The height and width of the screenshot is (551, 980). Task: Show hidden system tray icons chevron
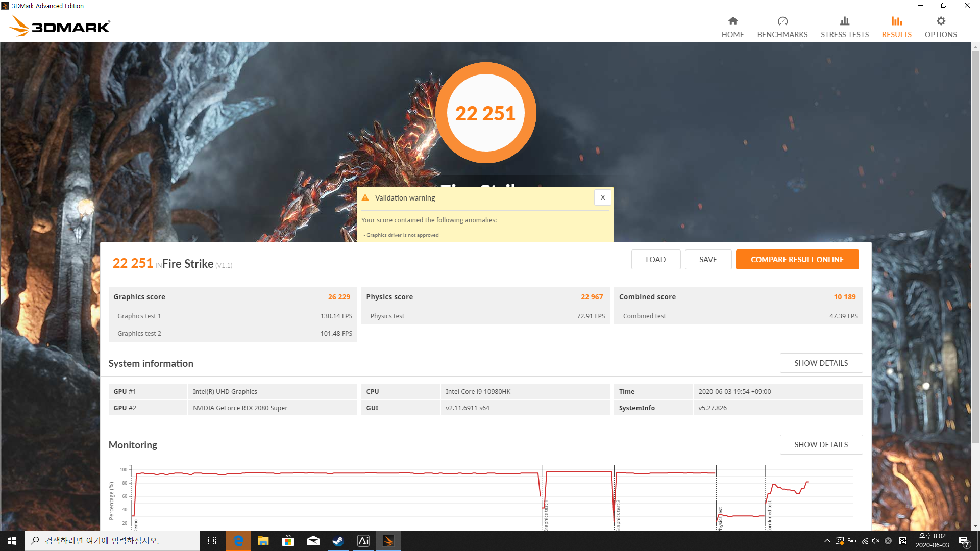coord(827,541)
